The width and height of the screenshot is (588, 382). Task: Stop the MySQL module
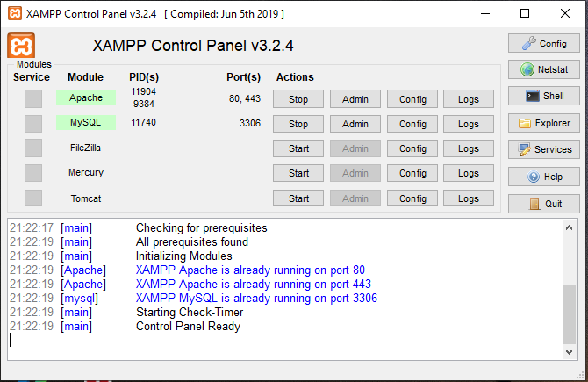(298, 124)
